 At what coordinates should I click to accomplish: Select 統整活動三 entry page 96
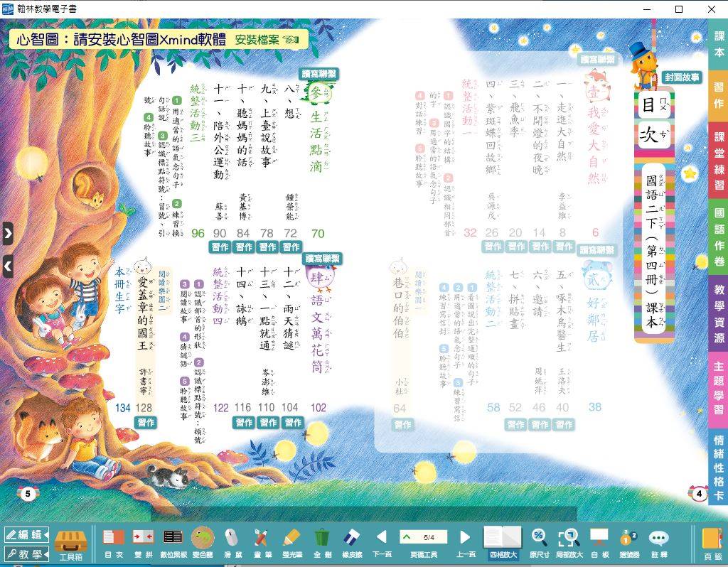[x=197, y=114]
